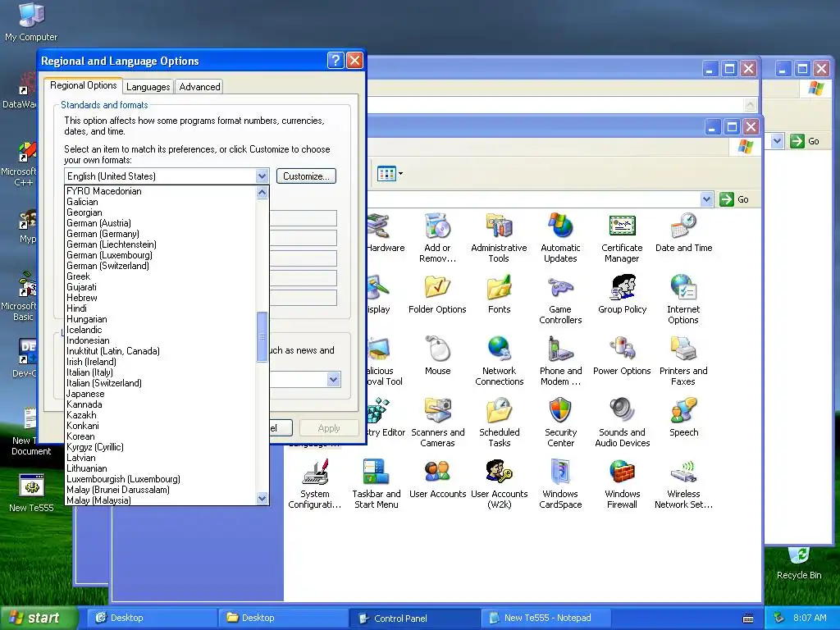
Task: Open Add or Remove Programs icon
Action: tap(438, 237)
